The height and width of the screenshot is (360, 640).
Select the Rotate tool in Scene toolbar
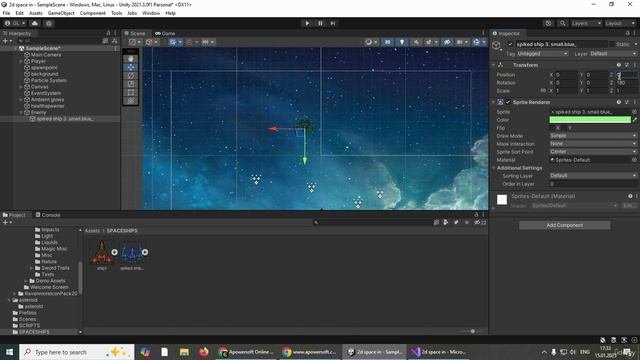pyautogui.click(x=131, y=76)
